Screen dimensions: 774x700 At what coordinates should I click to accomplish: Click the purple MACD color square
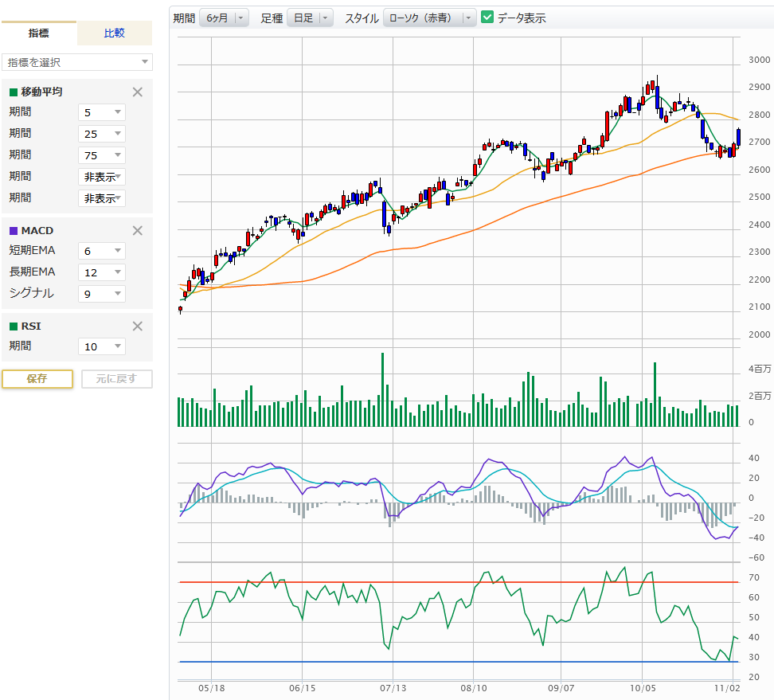(x=13, y=231)
